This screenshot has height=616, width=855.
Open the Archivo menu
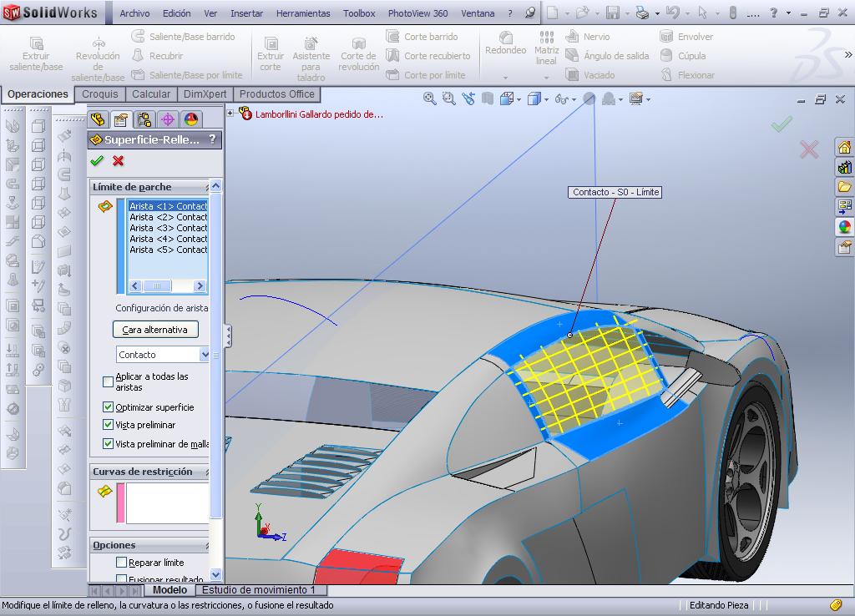[134, 13]
